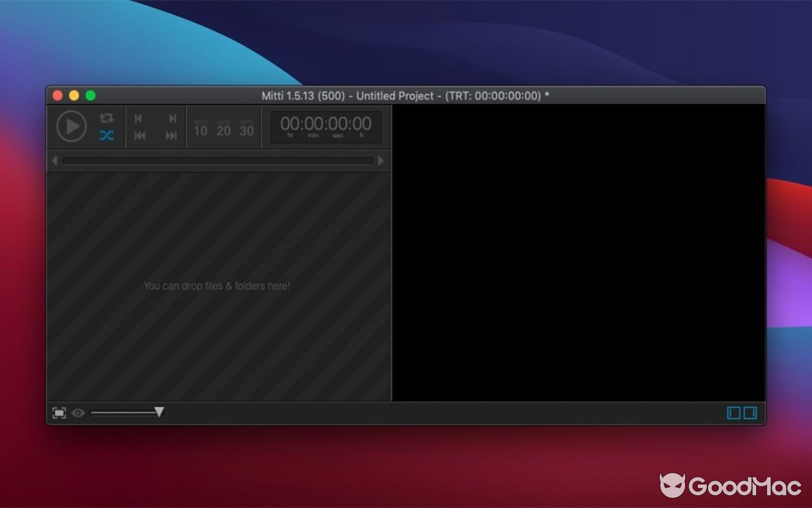Open fullscreen output via the bottom-left icon
This screenshot has height=508, width=812.
59,413
